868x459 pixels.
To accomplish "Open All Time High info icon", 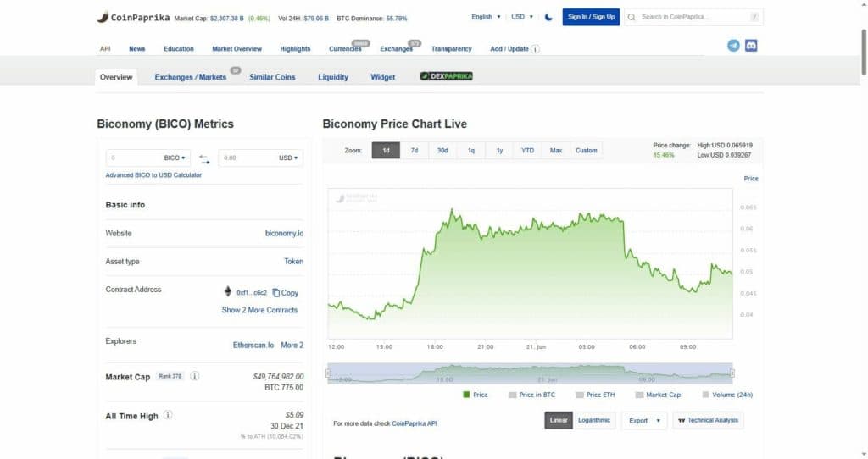I will click(168, 415).
